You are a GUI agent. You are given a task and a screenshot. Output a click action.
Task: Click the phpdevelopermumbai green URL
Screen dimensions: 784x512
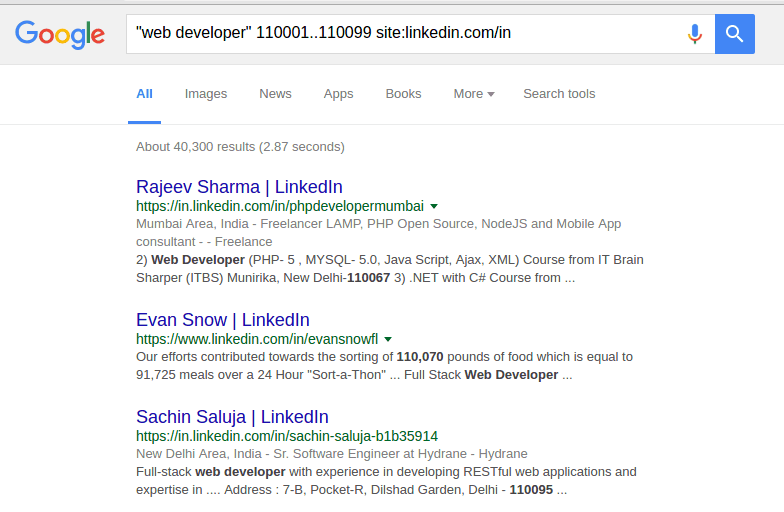(280, 206)
